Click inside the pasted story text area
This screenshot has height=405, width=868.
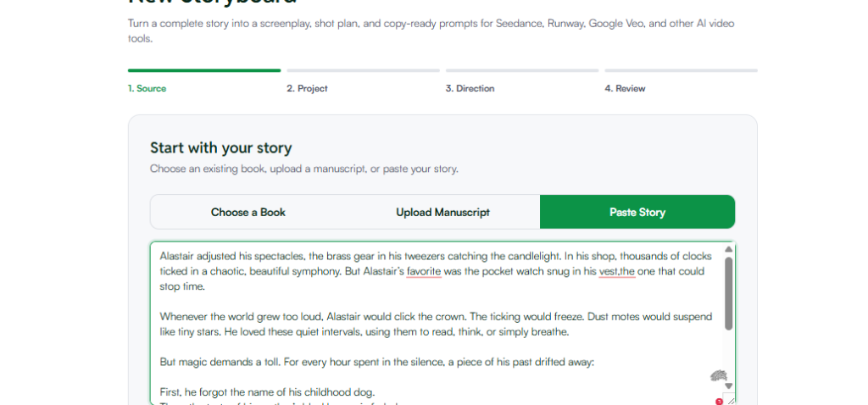coord(437,323)
